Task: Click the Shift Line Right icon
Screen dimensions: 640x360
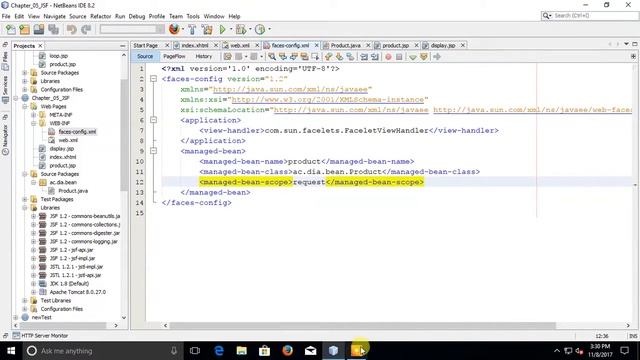Action: pyautogui.click(x=375, y=56)
